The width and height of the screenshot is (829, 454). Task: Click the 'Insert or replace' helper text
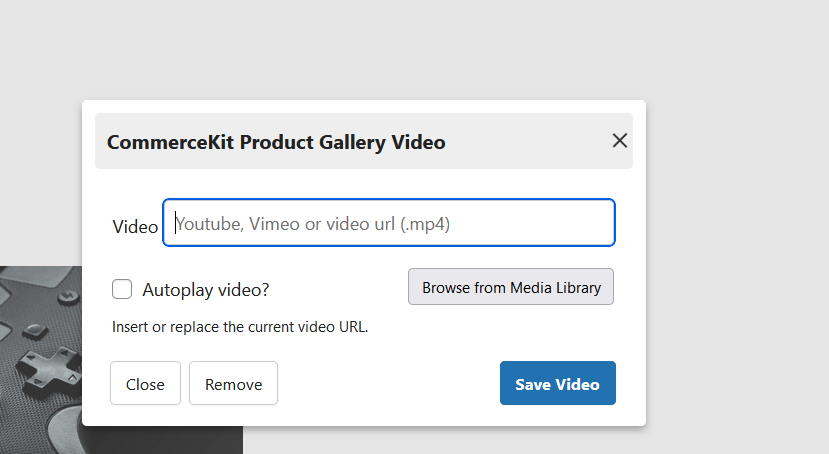240,326
